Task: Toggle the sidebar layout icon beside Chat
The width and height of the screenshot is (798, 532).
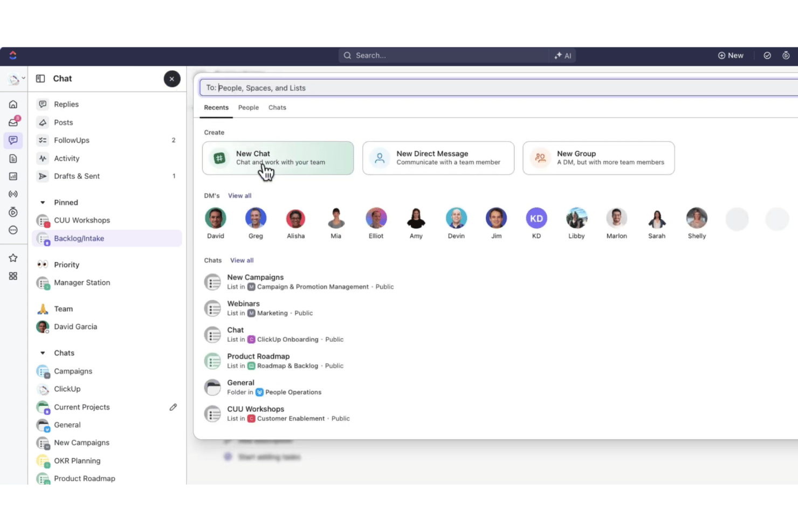Action: pyautogui.click(x=40, y=79)
